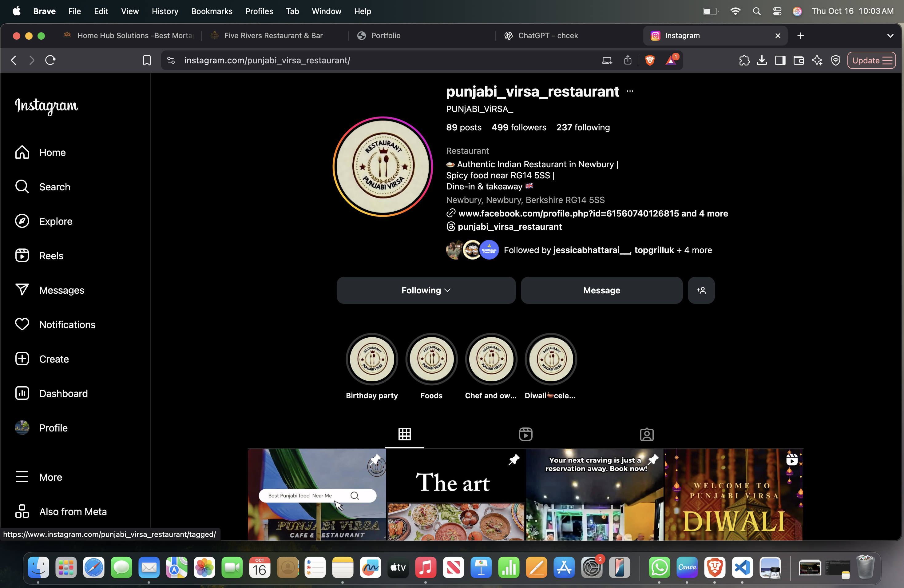The height and width of the screenshot is (588, 904).
Task: Toggle the Brave sidebar panel
Action: tap(780, 60)
